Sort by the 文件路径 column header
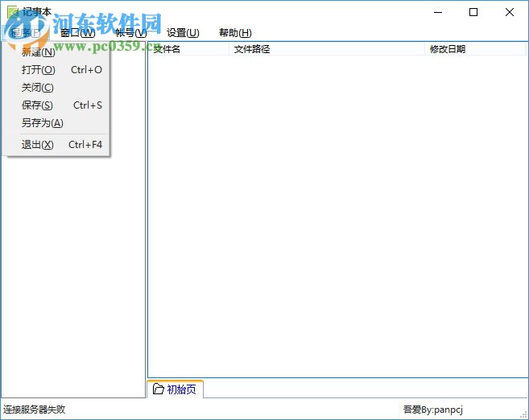529x420 pixels. coord(327,49)
